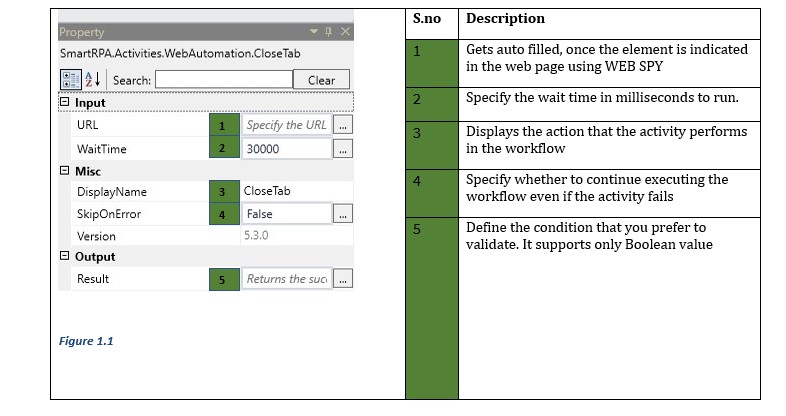Edit the WaitTime value 30000

click(x=287, y=149)
